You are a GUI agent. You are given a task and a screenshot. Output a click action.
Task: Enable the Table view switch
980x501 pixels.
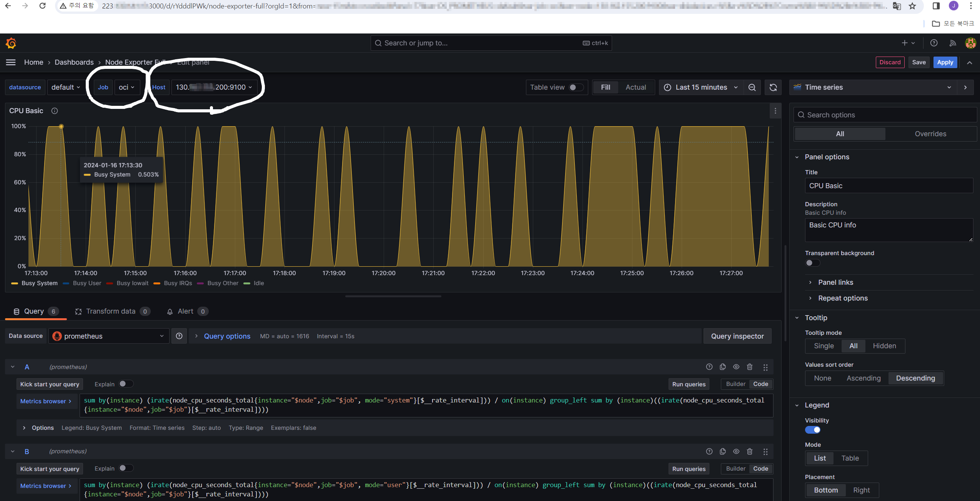[x=576, y=87]
